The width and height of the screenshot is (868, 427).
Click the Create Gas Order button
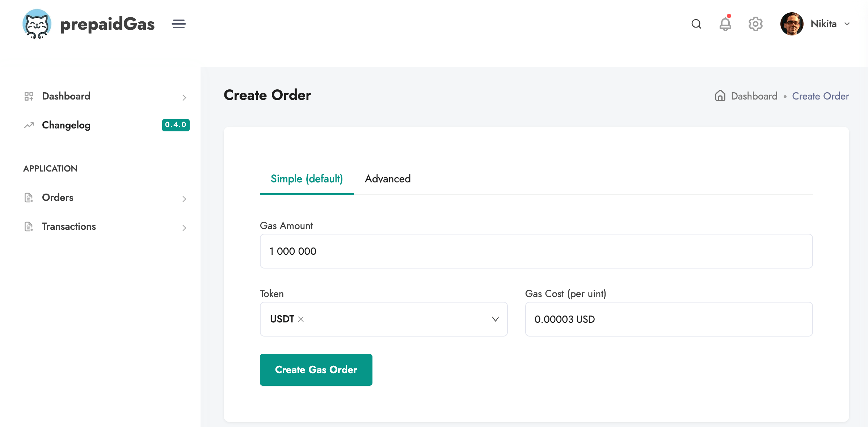tap(316, 370)
